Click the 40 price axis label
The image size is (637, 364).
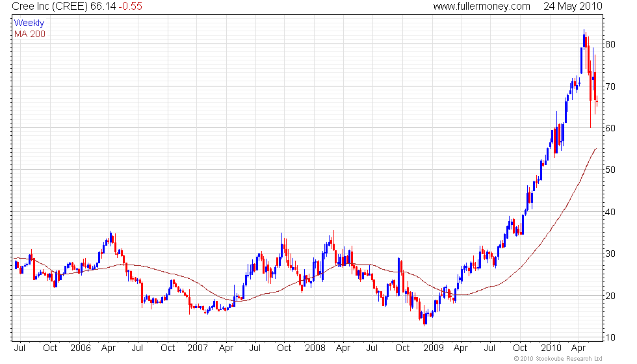[610, 212]
